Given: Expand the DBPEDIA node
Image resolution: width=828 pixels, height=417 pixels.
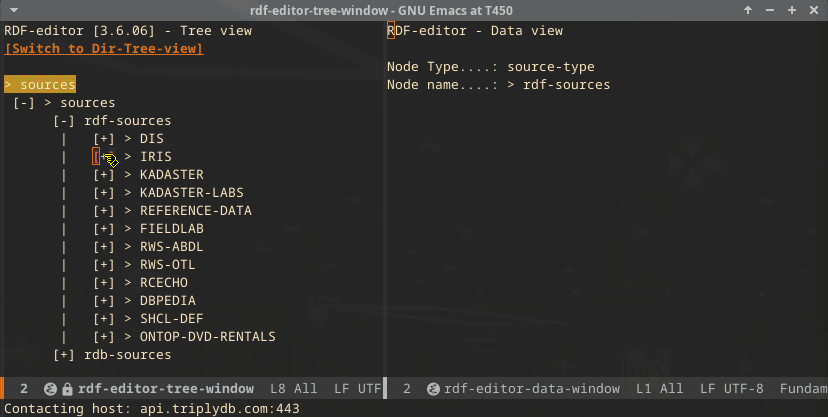Looking at the screenshot, I should (104, 301).
